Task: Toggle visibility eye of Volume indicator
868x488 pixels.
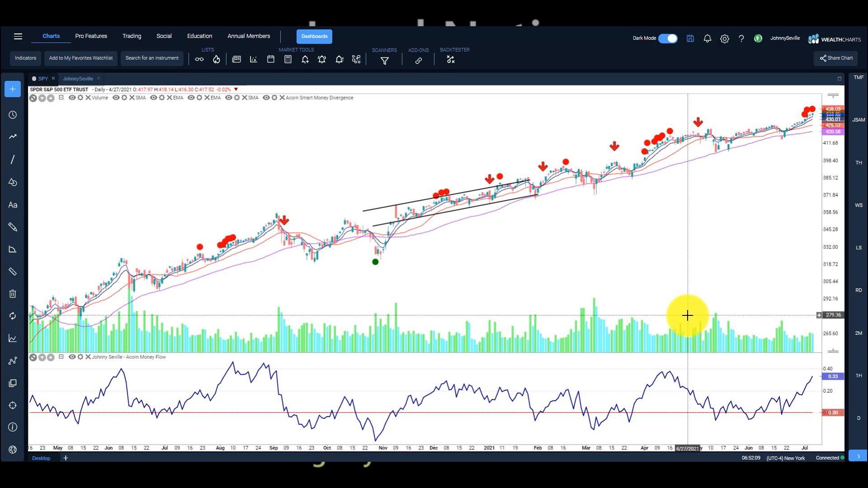Action: [72, 98]
